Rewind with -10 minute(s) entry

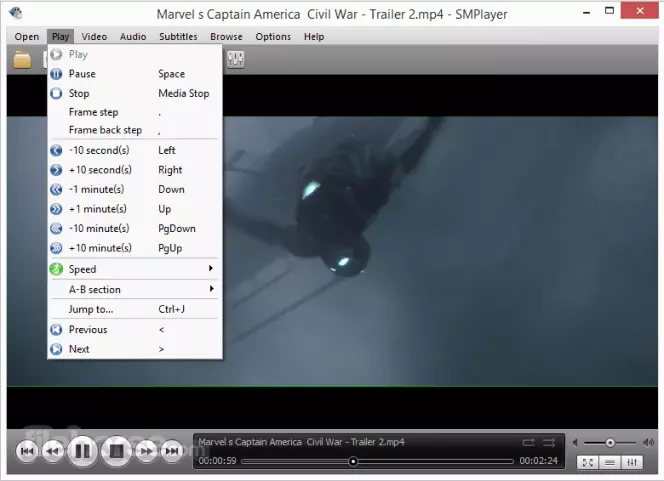135,228
